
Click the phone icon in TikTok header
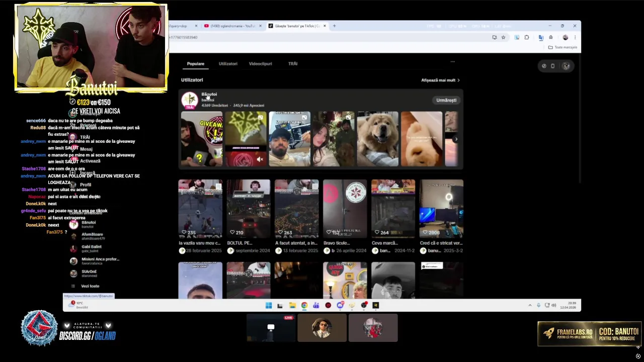[x=552, y=66]
